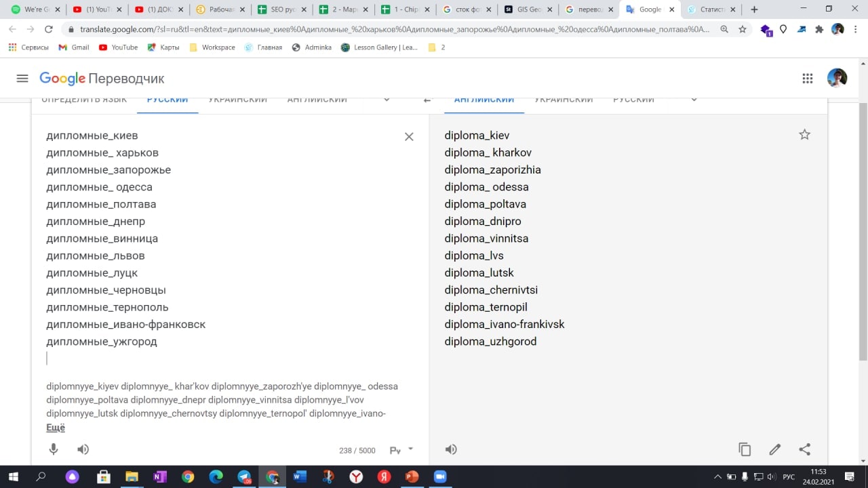Switch to the Статистика tab
Screen dimensions: 868x488
point(710,9)
